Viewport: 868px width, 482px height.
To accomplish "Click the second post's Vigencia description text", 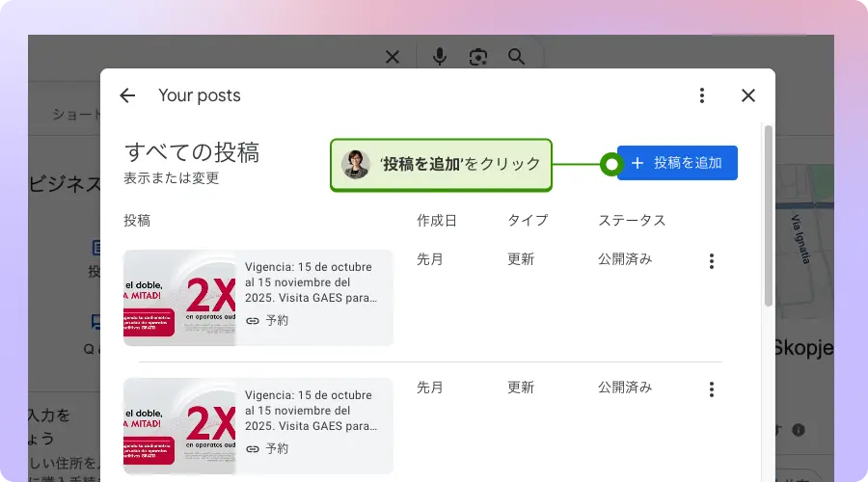I will pyautogui.click(x=312, y=411).
